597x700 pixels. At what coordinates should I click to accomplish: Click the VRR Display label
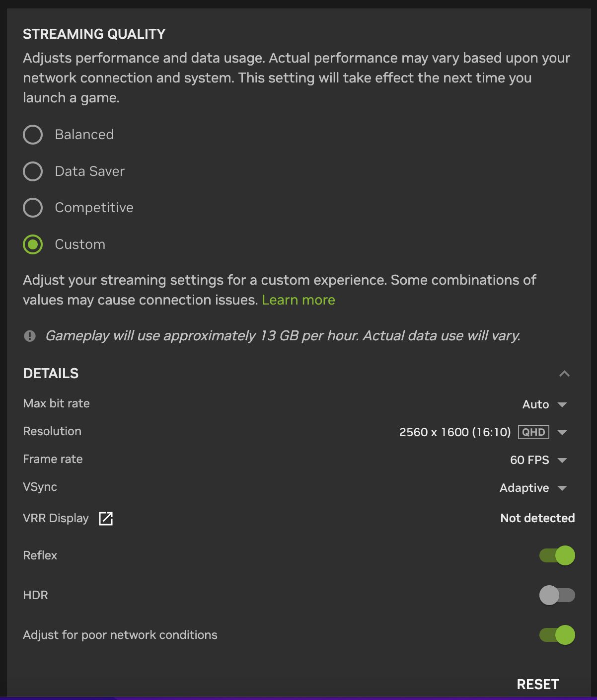pyautogui.click(x=56, y=518)
